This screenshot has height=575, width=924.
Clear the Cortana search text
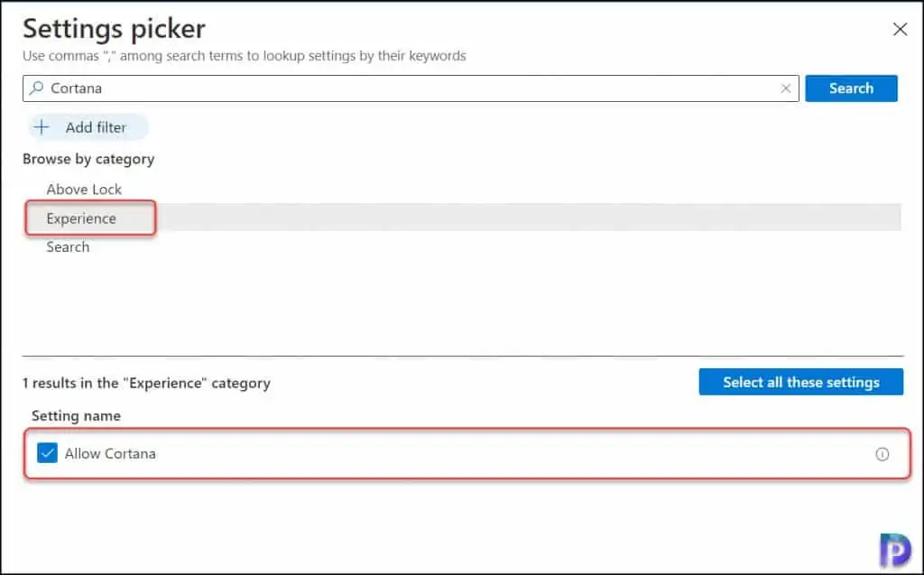click(x=786, y=88)
